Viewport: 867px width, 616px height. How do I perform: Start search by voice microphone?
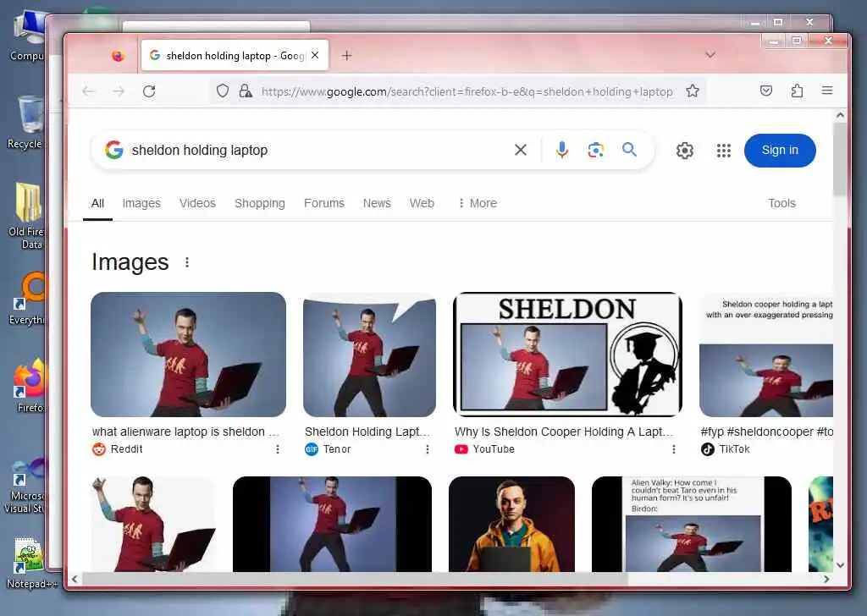tap(562, 150)
